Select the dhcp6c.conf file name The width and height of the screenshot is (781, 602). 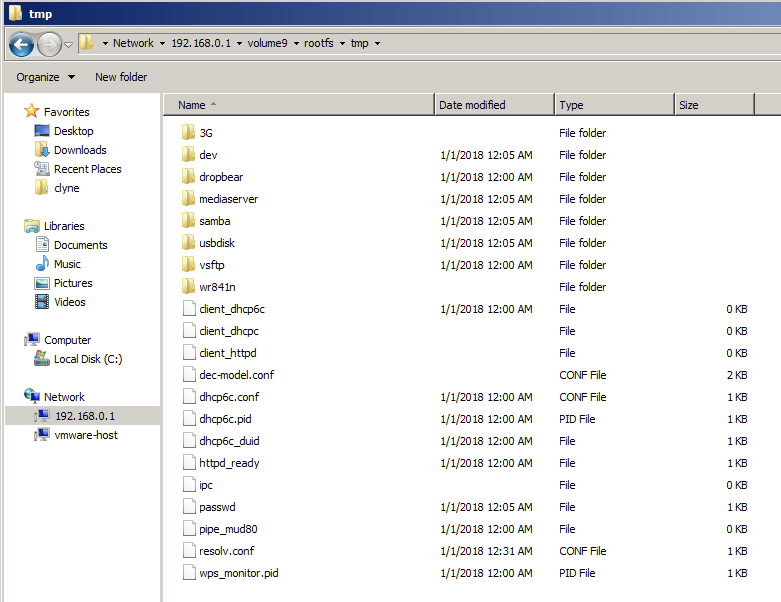[x=229, y=397]
